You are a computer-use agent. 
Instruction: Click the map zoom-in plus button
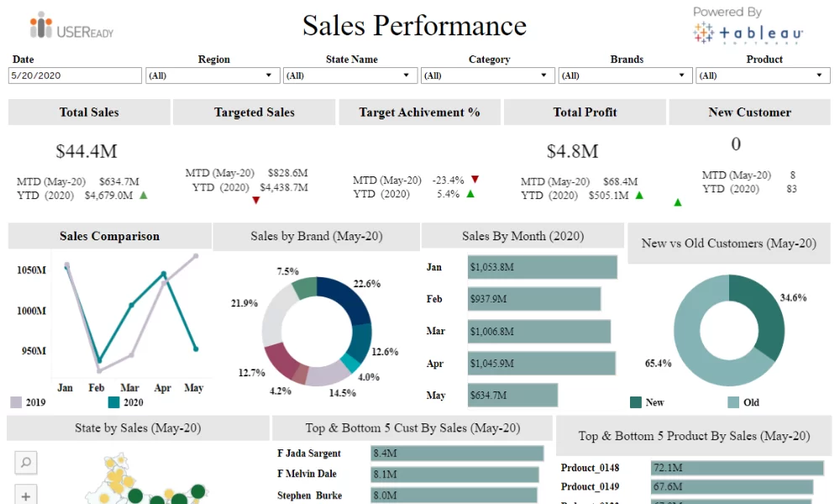coord(26,496)
